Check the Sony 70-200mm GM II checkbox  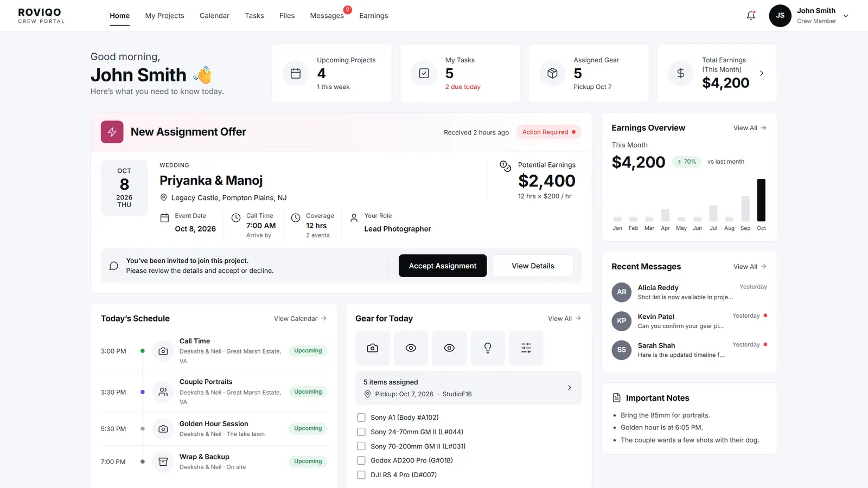361,446
